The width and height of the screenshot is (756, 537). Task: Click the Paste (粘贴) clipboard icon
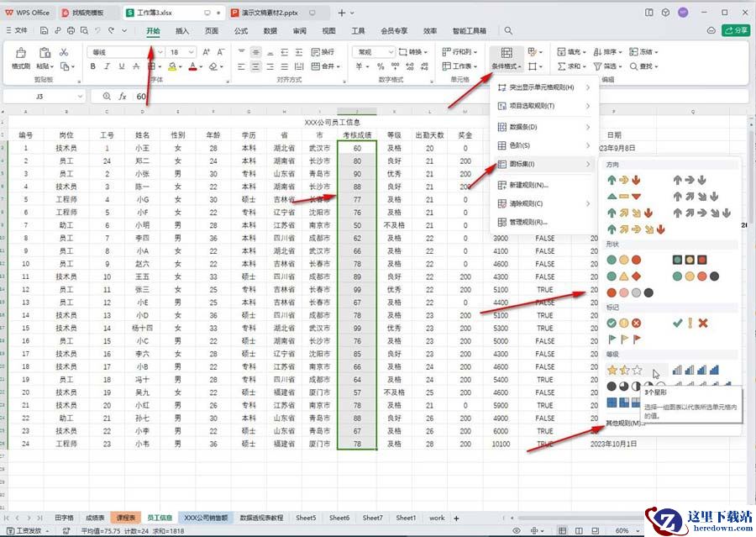point(45,52)
